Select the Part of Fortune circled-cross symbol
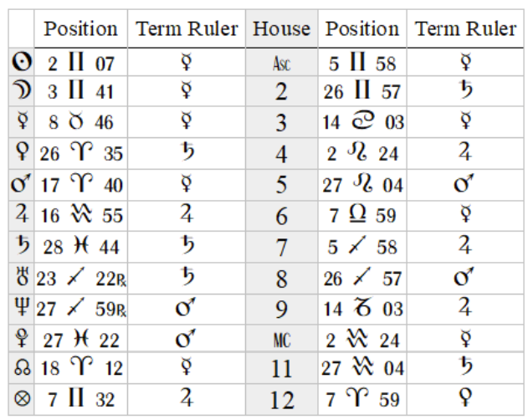 [x=23, y=399]
